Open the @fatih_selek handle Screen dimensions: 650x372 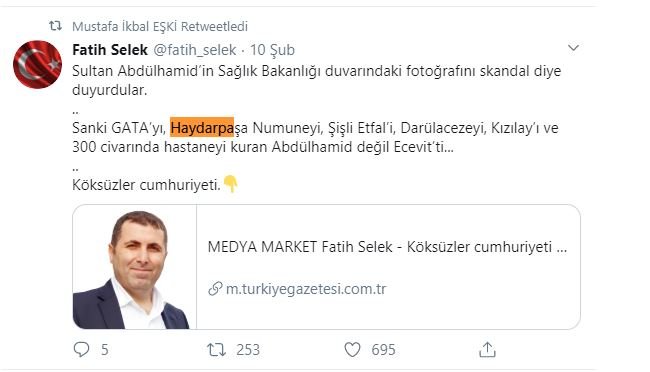tap(195, 50)
